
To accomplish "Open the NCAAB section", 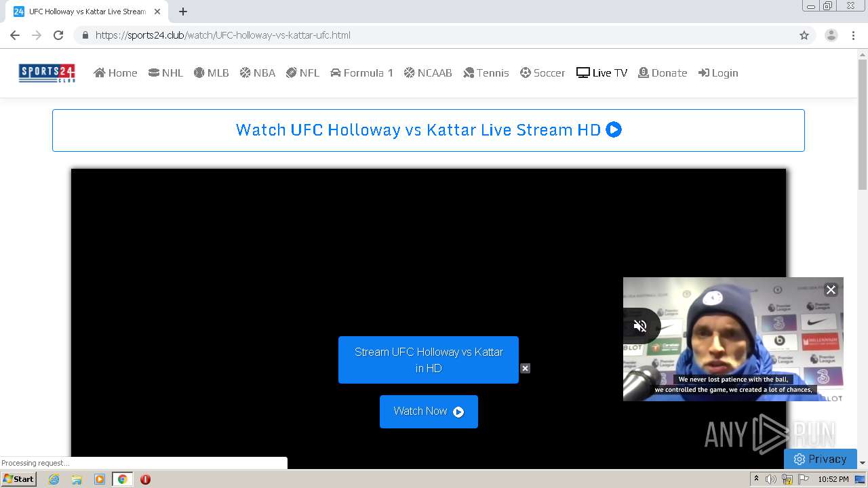I will pos(428,73).
